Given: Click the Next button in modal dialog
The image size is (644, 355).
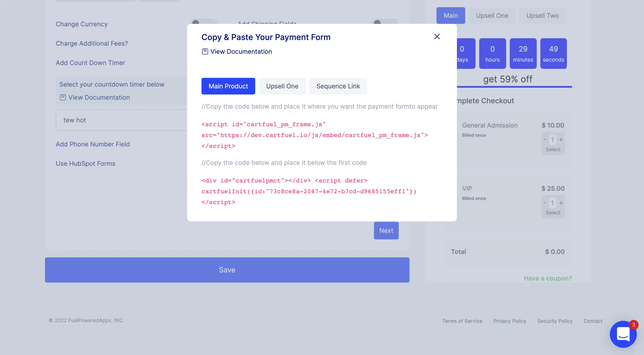Looking at the screenshot, I should [386, 230].
